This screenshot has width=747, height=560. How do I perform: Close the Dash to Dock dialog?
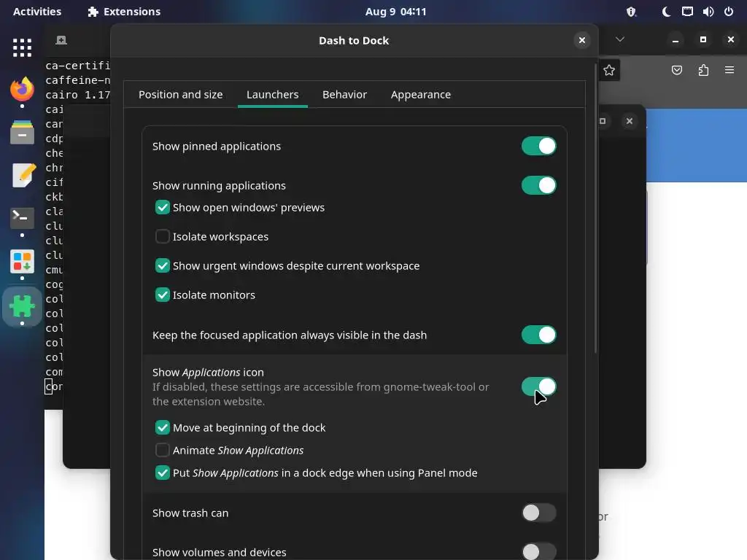(x=581, y=40)
